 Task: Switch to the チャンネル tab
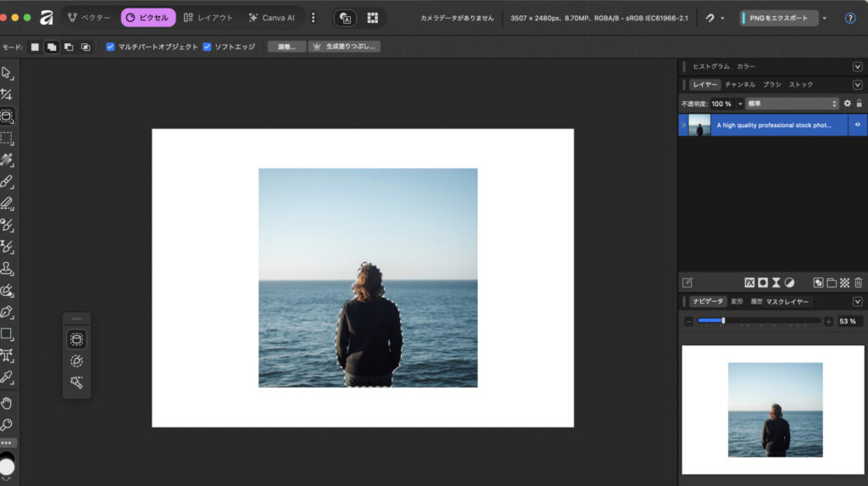tap(739, 85)
